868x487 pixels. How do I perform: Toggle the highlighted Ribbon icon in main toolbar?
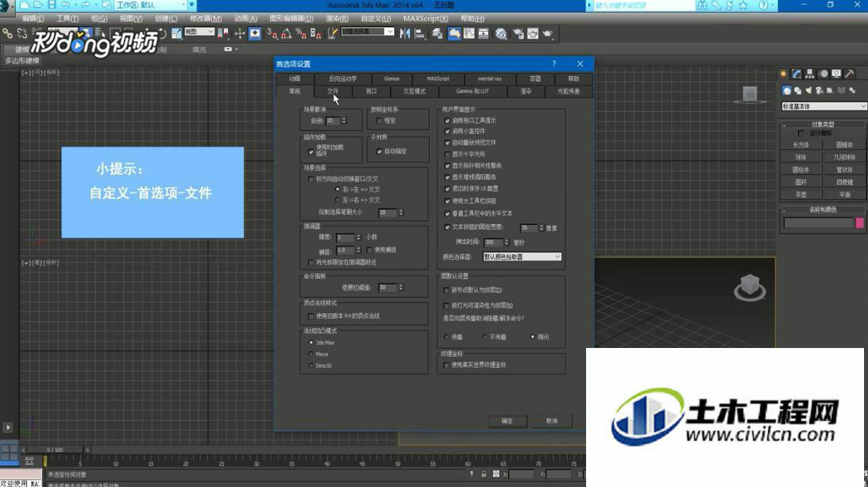pyautogui.click(x=454, y=34)
